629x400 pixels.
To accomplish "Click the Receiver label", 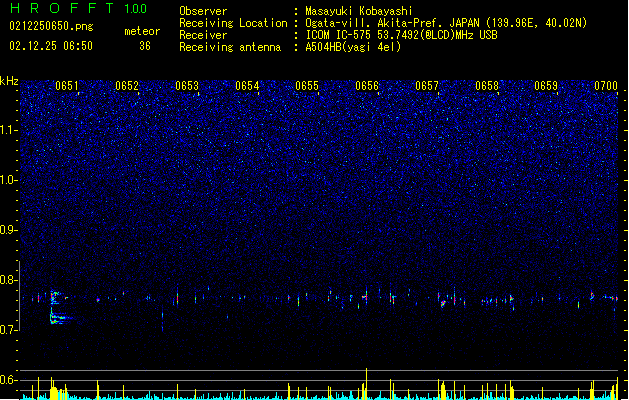I will (203, 35).
